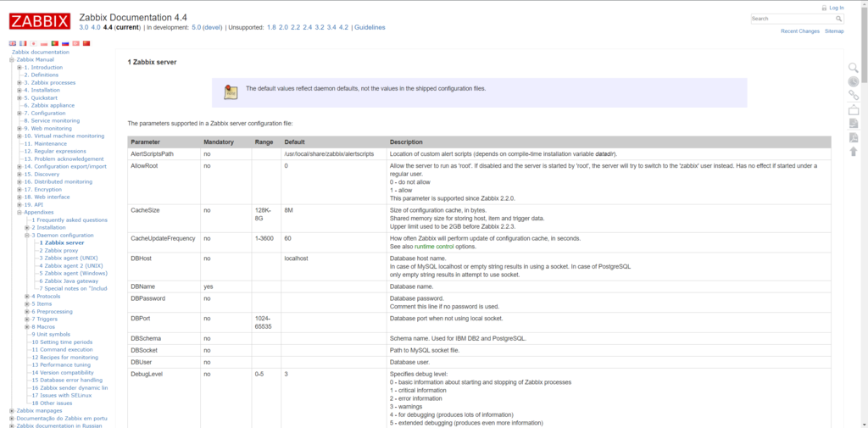The image size is (868, 428).
Task: Open old revisions via the clock icon
Action: 854,81
